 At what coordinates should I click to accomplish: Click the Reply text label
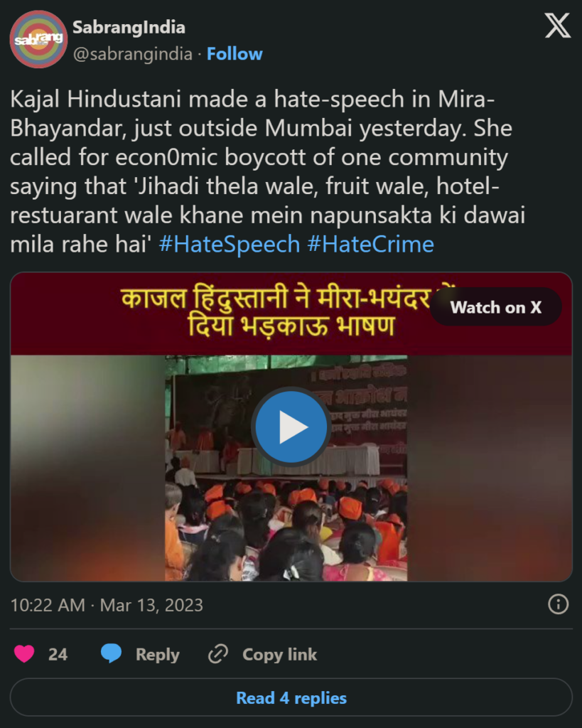click(157, 654)
